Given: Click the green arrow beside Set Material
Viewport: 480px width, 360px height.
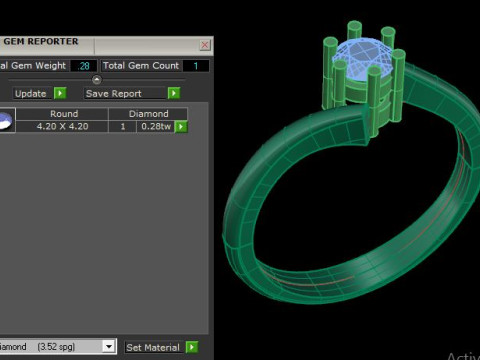Looking at the screenshot, I should point(192,347).
